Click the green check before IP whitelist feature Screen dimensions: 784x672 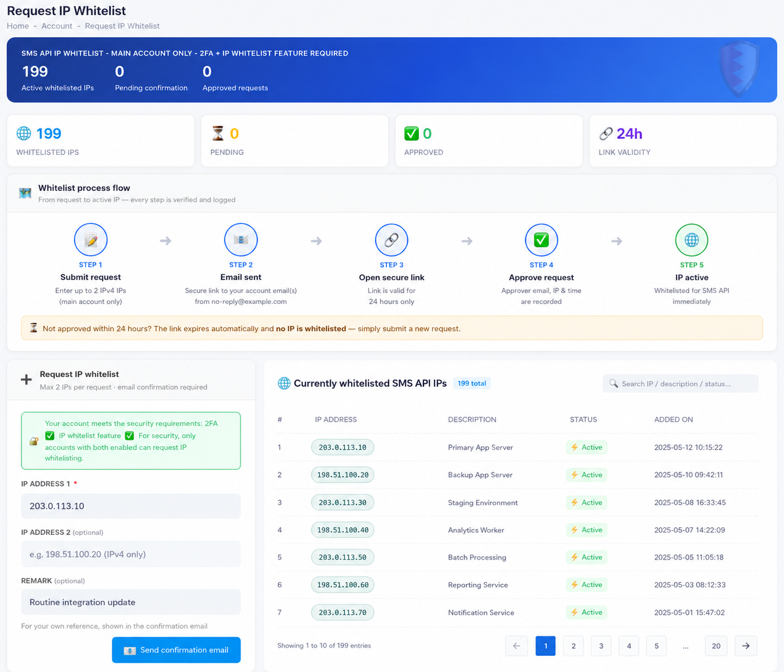tap(50, 436)
